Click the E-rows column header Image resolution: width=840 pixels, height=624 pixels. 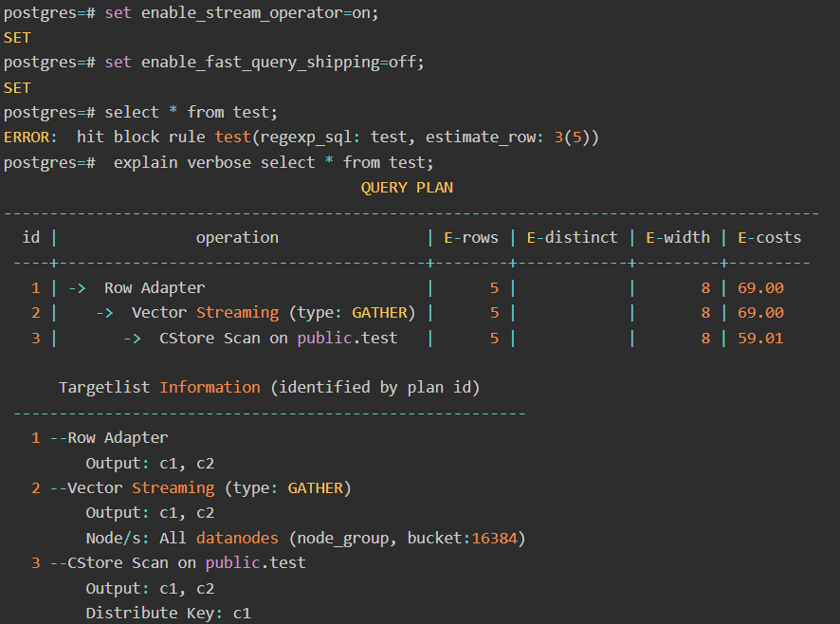[471, 238]
